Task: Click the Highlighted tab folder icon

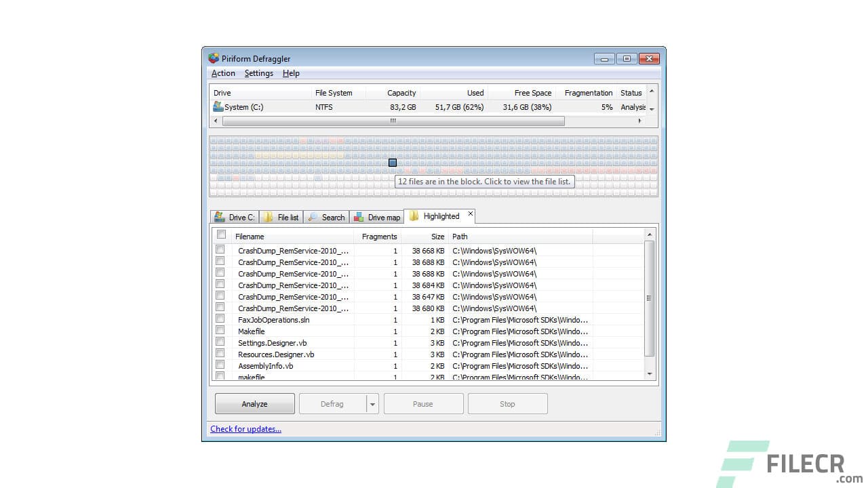Action: point(414,216)
